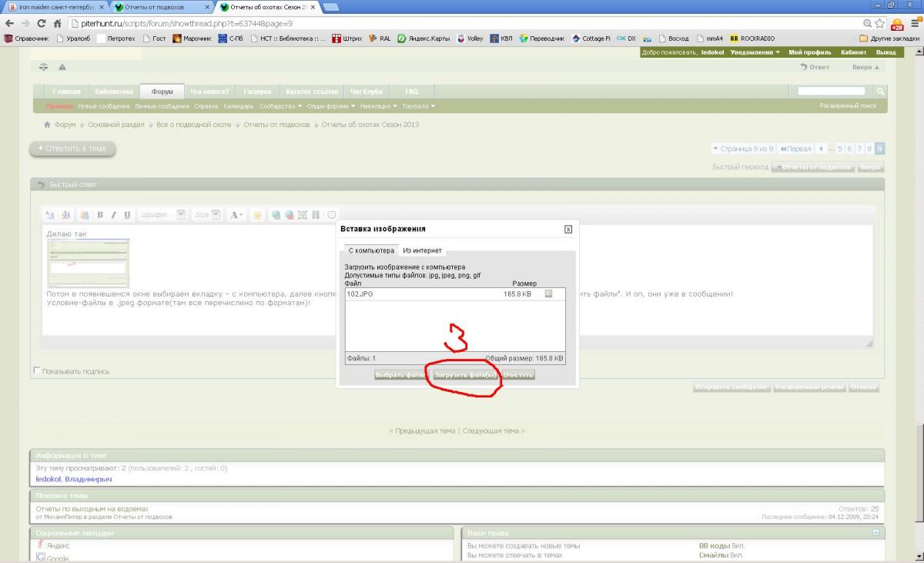Click the Bold formatting icon
This screenshot has height=563, width=924.
click(100, 215)
